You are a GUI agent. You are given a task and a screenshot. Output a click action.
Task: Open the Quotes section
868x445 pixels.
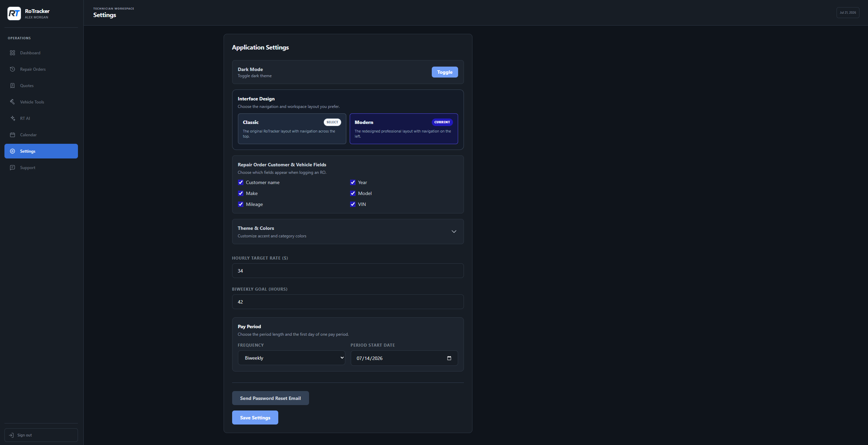(41, 86)
